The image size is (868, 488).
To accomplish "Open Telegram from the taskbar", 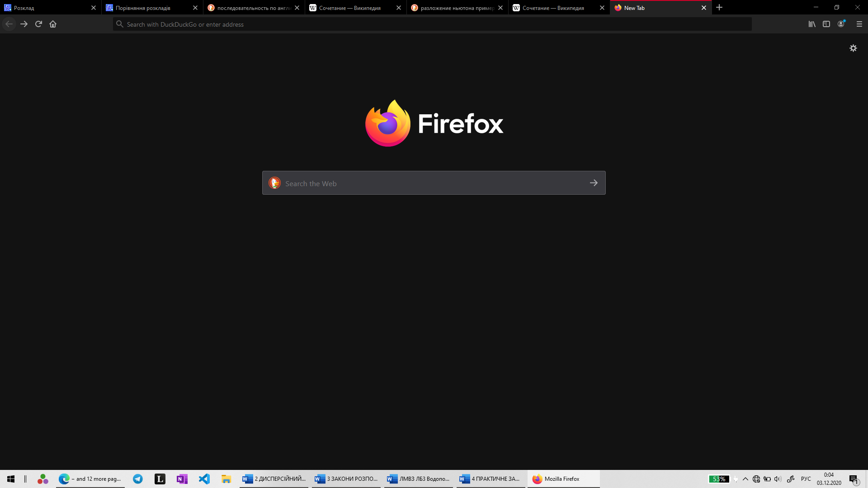I will tap(138, 479).
